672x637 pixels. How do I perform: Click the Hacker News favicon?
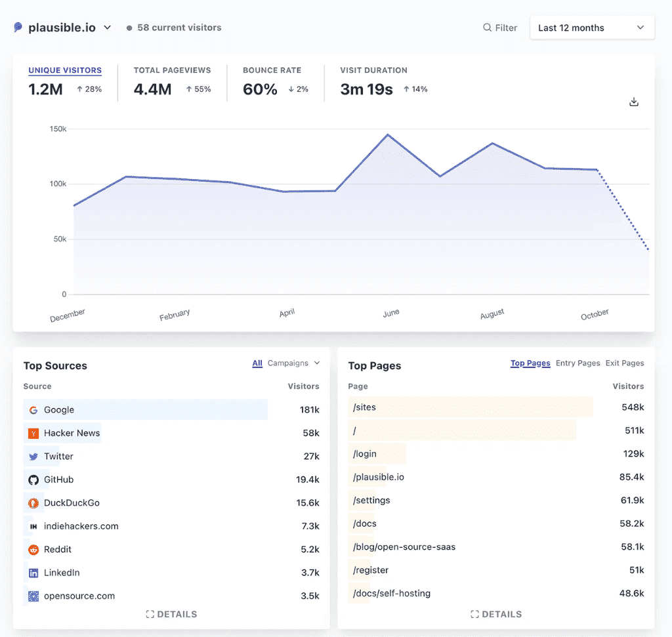tap(33, 433)
